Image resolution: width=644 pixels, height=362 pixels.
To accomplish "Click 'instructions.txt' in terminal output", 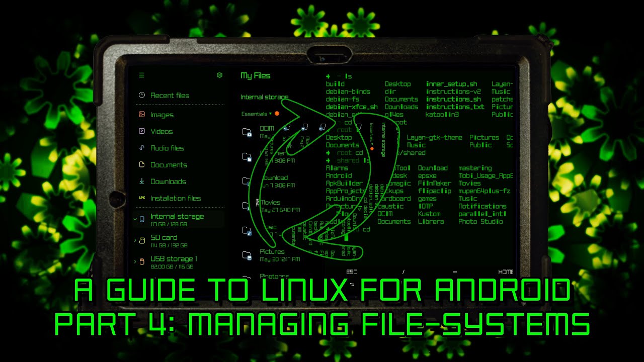I will pyautogui.click(x=455, y=107).
